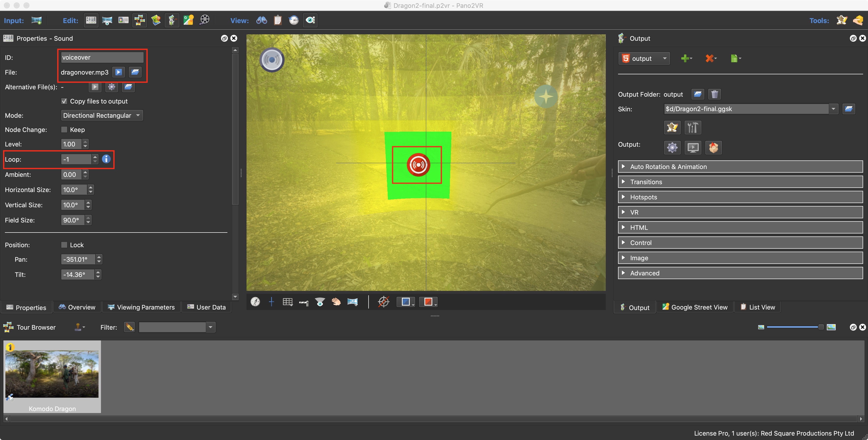
Task: Switch to Overview tab
Action: coord(77,307)
